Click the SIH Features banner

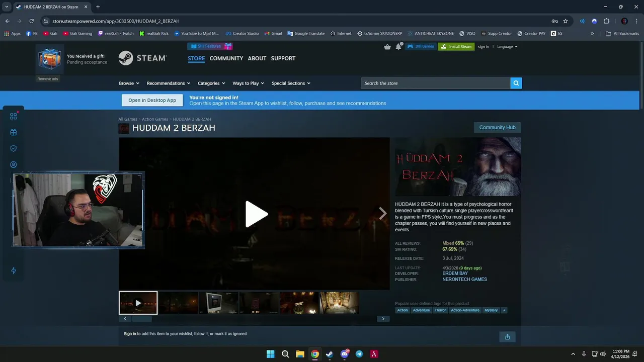pos(210,46)
